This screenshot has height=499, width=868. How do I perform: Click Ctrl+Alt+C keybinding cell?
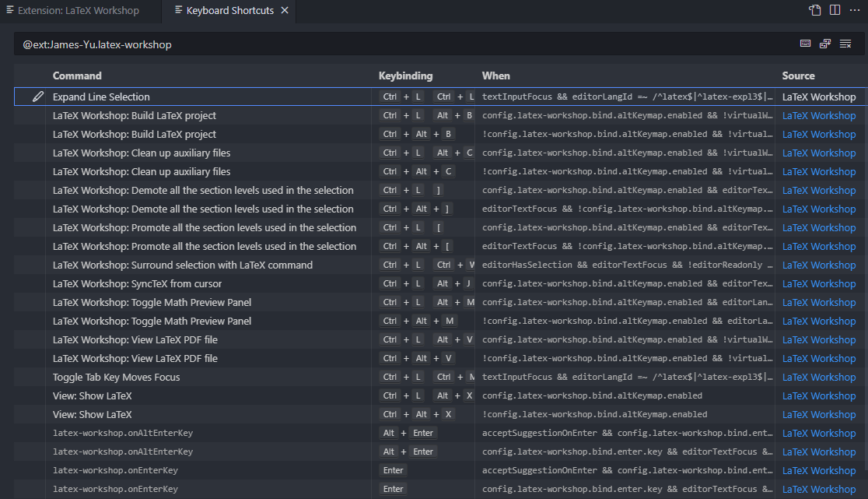(418, 172)
